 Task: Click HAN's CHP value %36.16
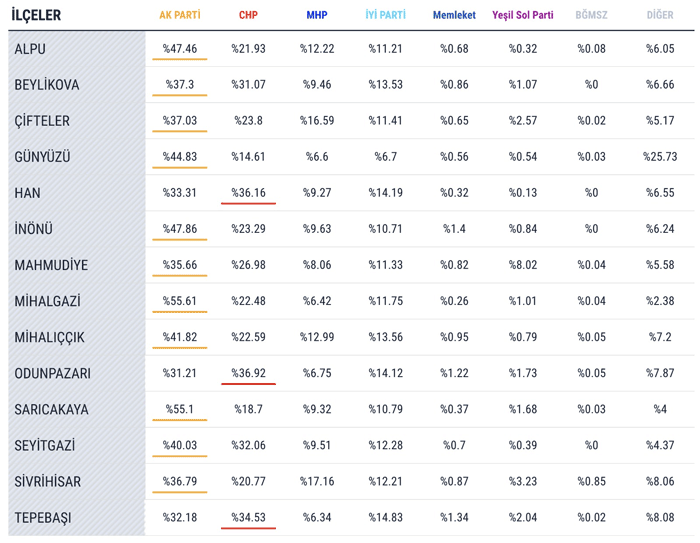pyautogui.click(x=248, y=193)
